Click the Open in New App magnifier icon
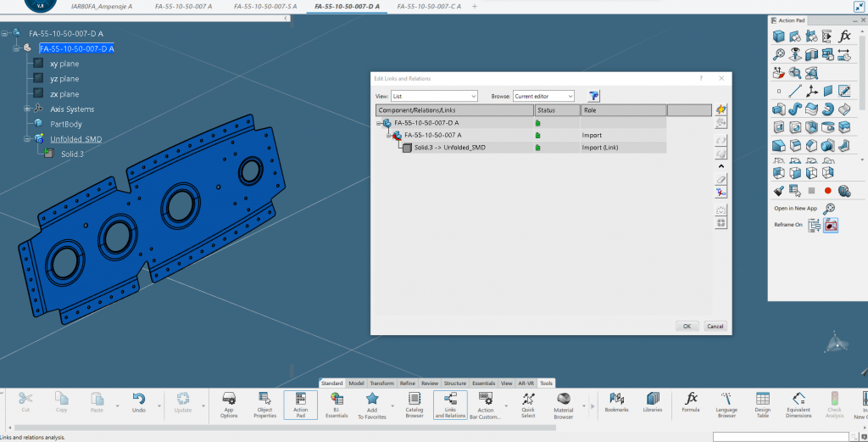 point(829,209)
